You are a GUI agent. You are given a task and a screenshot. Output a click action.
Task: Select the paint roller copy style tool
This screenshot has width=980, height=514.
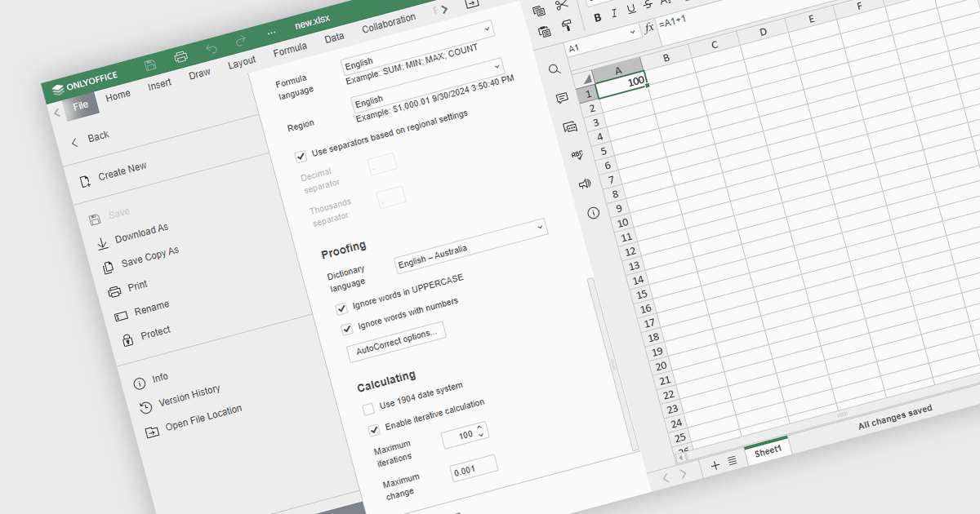(x=567, y=26)
